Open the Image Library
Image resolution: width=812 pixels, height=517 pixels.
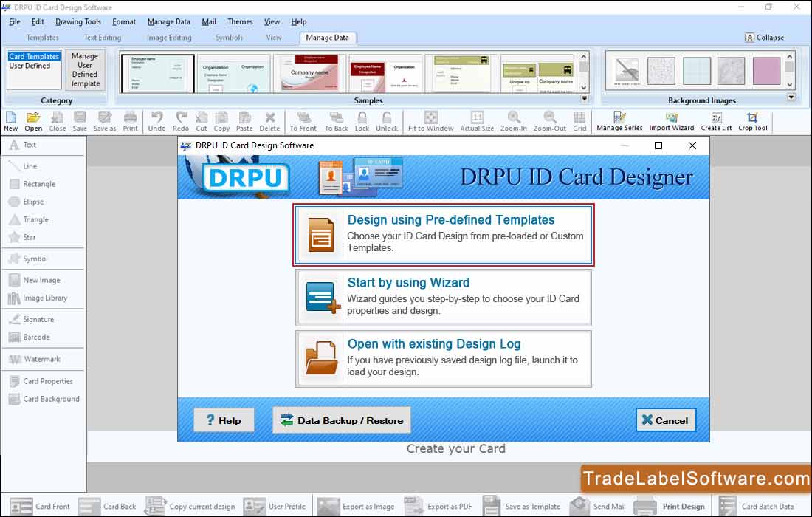pos(38,298)
